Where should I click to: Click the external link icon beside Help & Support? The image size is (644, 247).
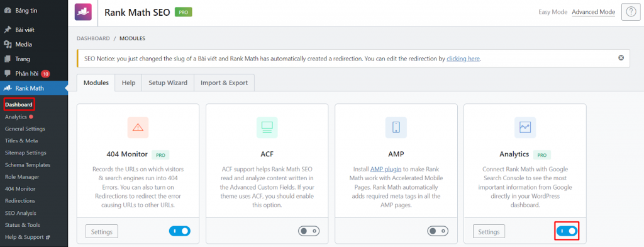[48, 238]
